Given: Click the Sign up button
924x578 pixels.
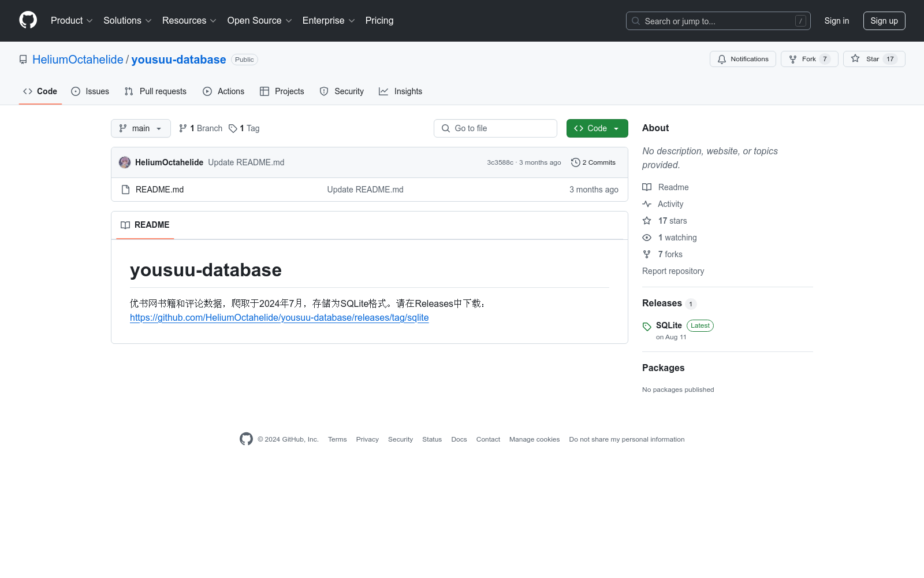Looking at the screenshot, I should pos(884,21).
